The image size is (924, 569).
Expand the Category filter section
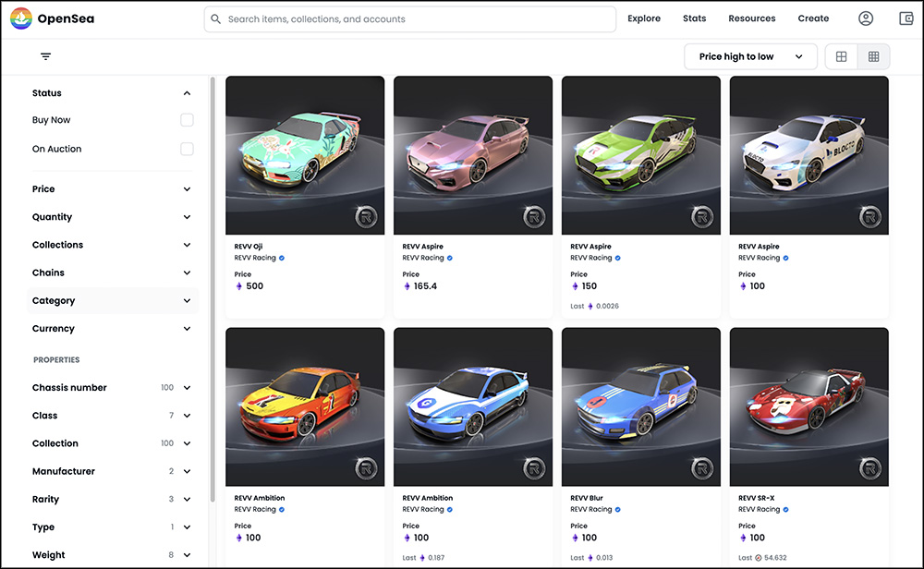(x=112, y=300)
